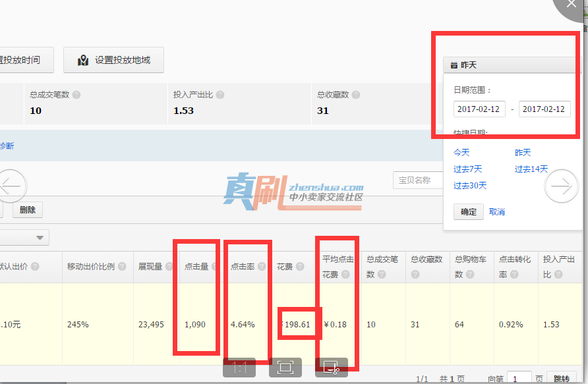
Task: Click the 展现量 column header
Action: 150,266
